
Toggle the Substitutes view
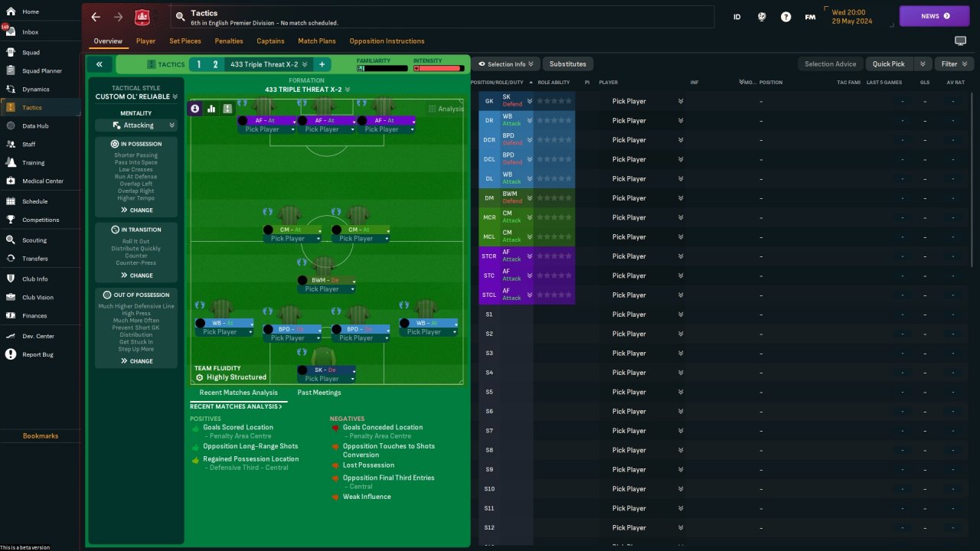(567, 64)
